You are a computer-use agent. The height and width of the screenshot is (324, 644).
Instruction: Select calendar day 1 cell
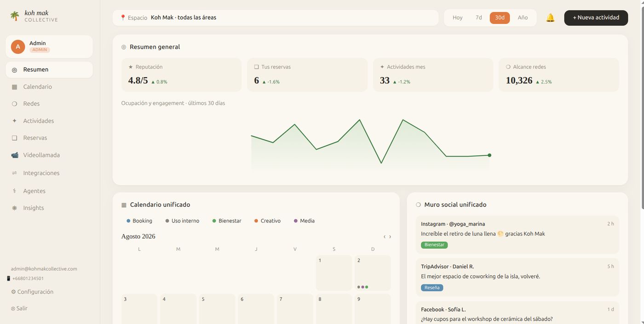click(334, 273)
